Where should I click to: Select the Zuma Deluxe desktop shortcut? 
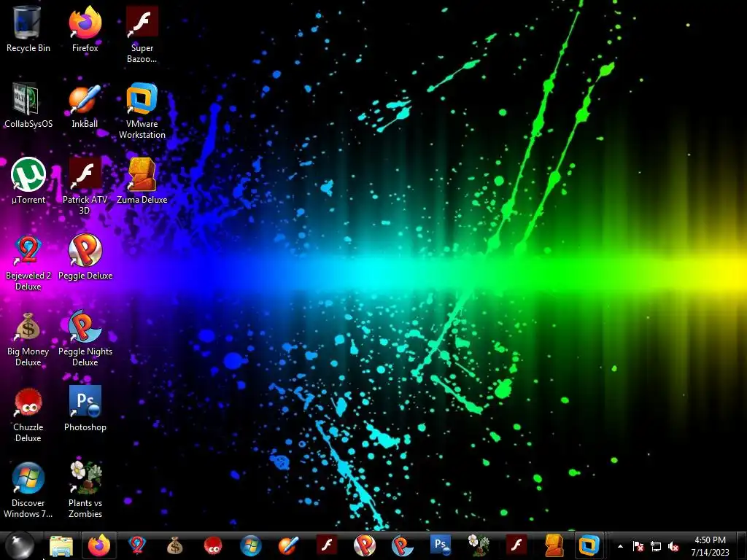tap(142, 181)
